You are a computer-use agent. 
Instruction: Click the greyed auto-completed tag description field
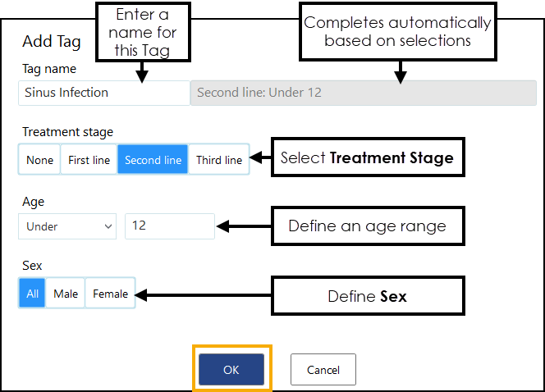[x=366, y=93]
